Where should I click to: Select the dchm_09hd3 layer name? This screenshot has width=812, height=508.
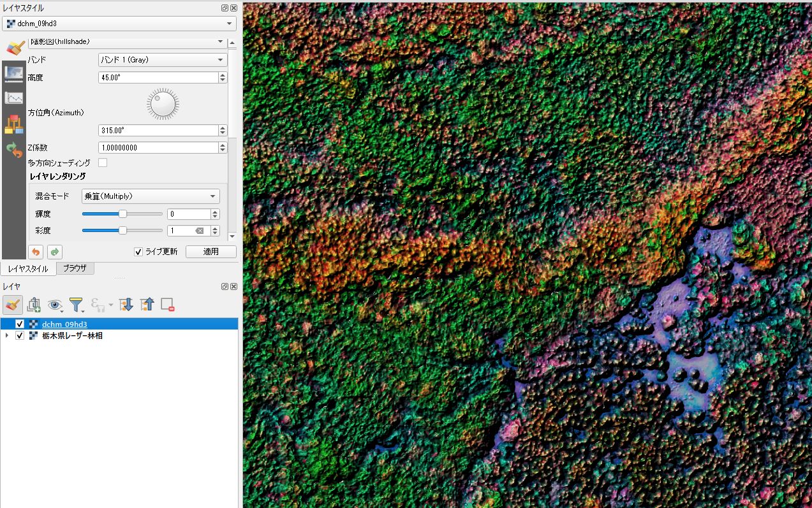[x=64, y=324]
